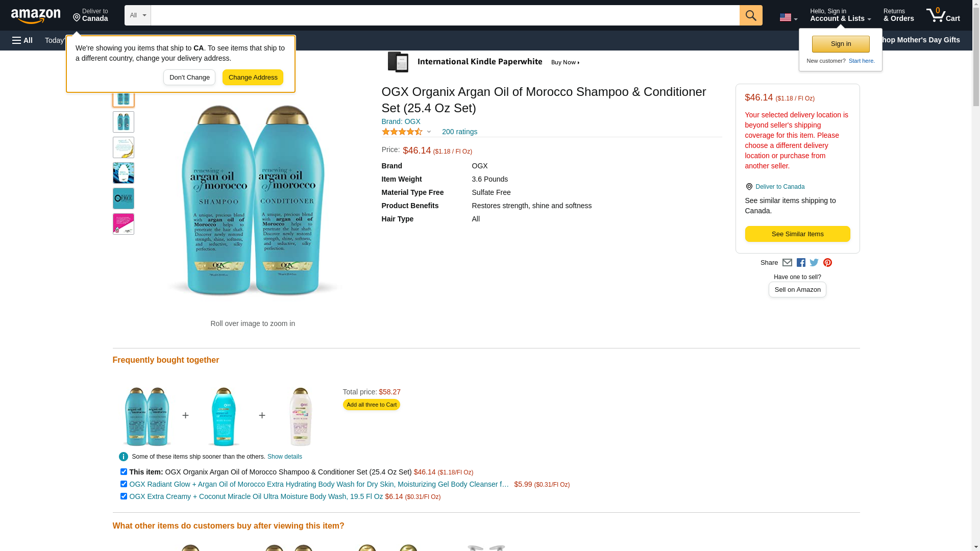Screen dimensions: 980x551
Task: Open the US flag language selector
Action: 788,18
